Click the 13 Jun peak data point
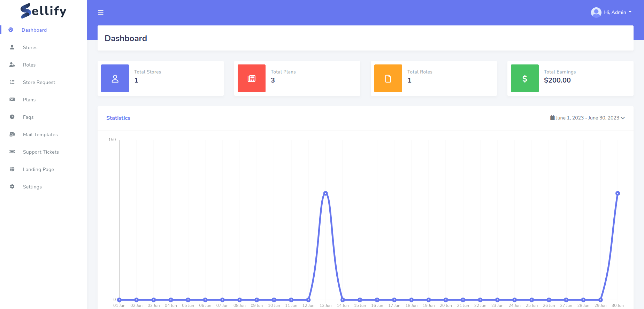Image resolution: width=644 pixels, height=309 pixels. point(325,193)
